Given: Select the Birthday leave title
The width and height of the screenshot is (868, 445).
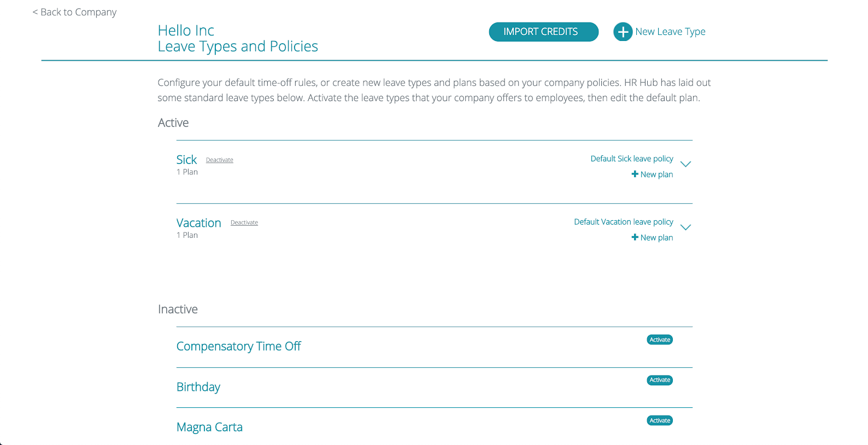Looking at the screenshot, I should tap(198, 387).
